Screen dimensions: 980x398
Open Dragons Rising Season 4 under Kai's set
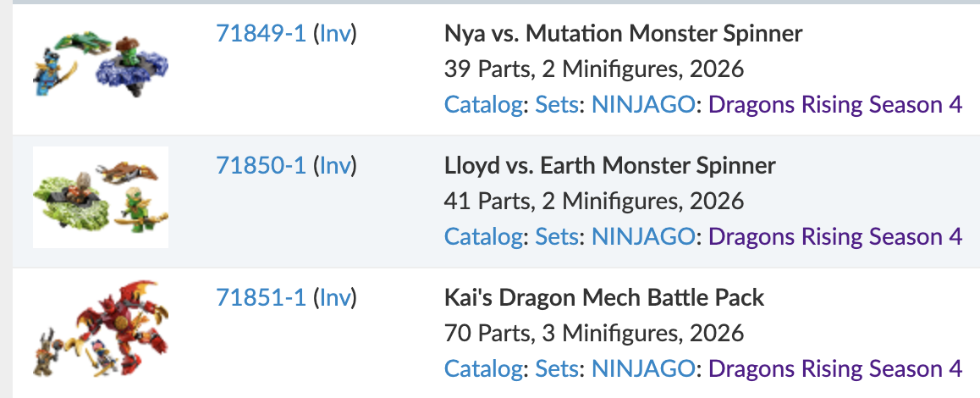tap(835, 369)
